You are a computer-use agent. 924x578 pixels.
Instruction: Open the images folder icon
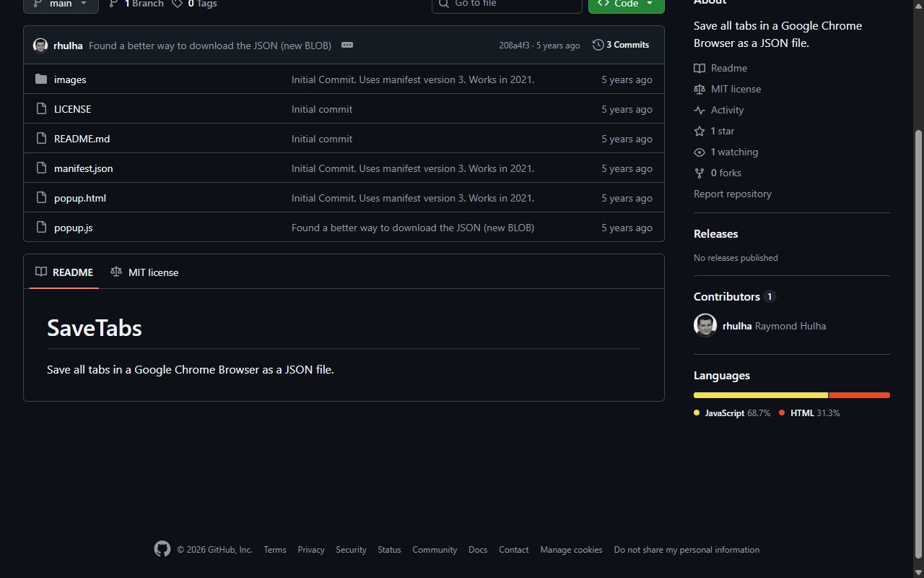(x=41, y=79)
